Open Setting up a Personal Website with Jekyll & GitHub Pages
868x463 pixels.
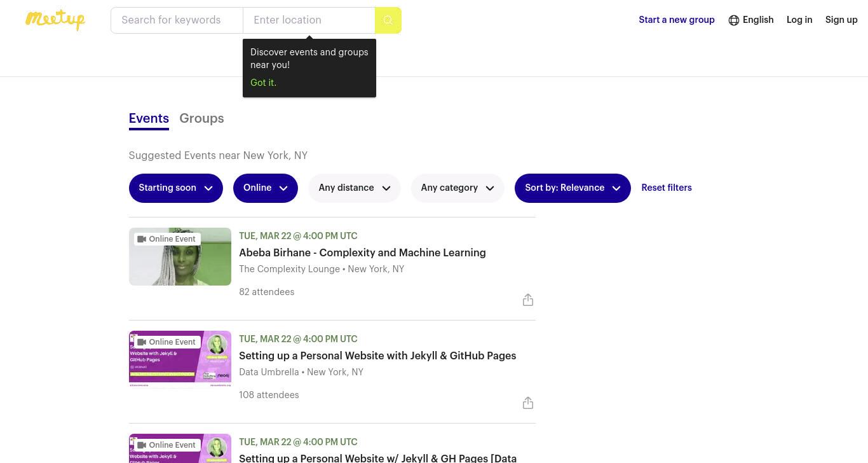(x=377, y=356)
